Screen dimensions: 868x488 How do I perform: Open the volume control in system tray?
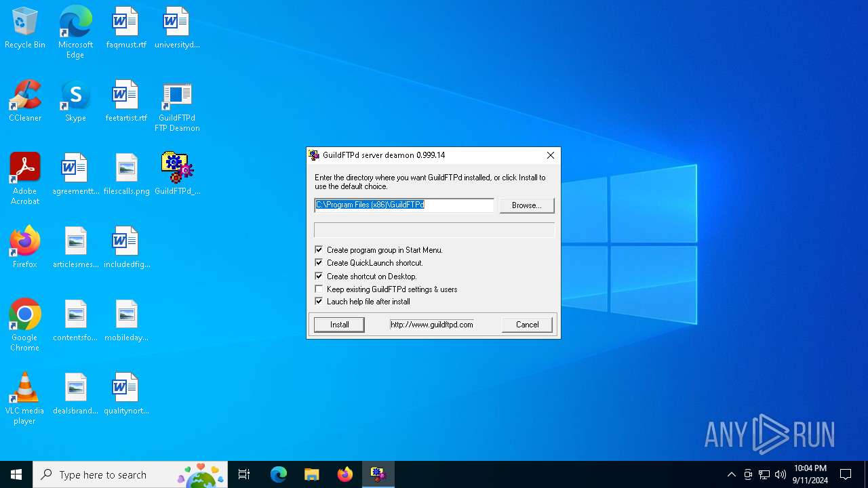pyautogui.click(x=781, y=474)
